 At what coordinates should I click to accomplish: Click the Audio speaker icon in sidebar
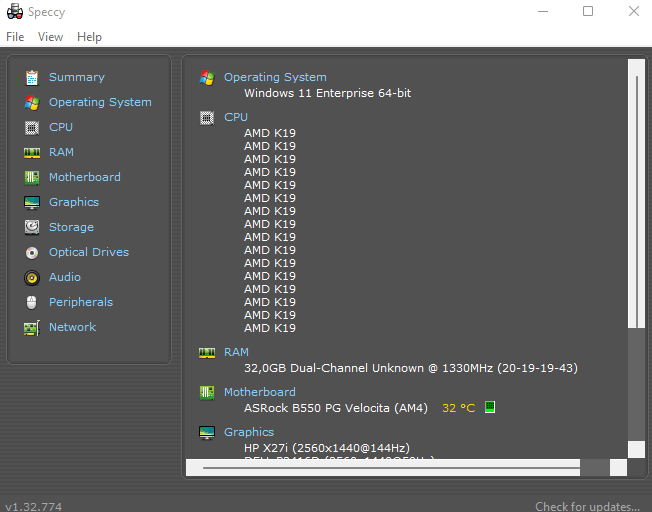(x=32, y=277)
